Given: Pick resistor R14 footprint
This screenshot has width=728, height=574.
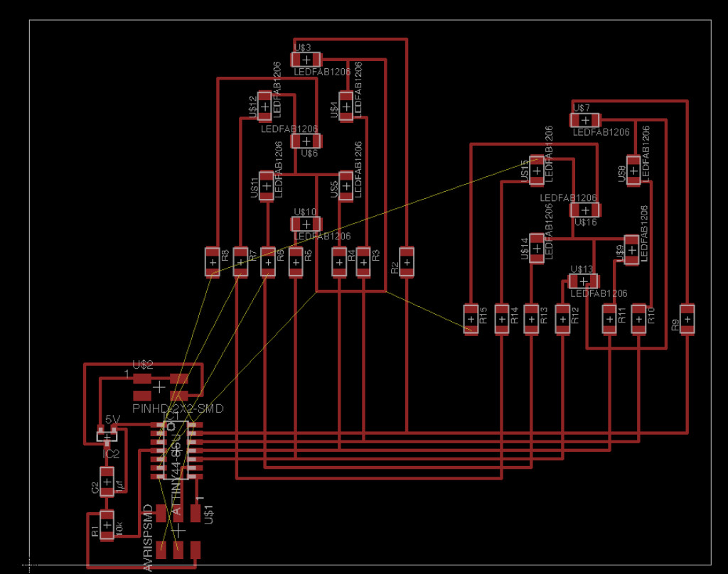Looking at the screenshot, I should coord(502,319).
